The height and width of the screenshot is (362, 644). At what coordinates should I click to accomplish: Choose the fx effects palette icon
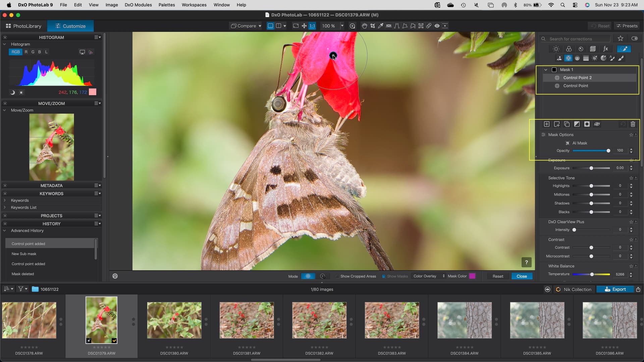click(605, 49)
